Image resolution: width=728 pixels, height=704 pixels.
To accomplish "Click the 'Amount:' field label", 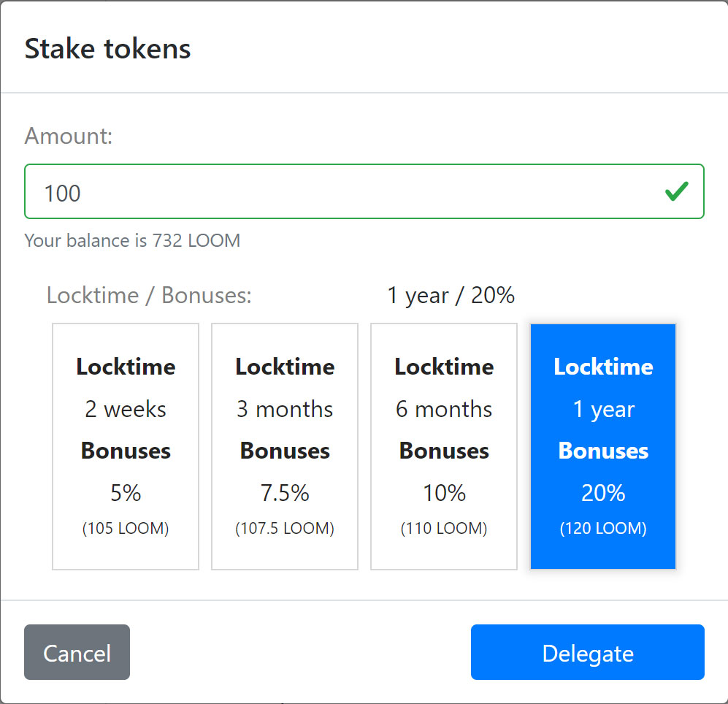I will pos(69,136).
